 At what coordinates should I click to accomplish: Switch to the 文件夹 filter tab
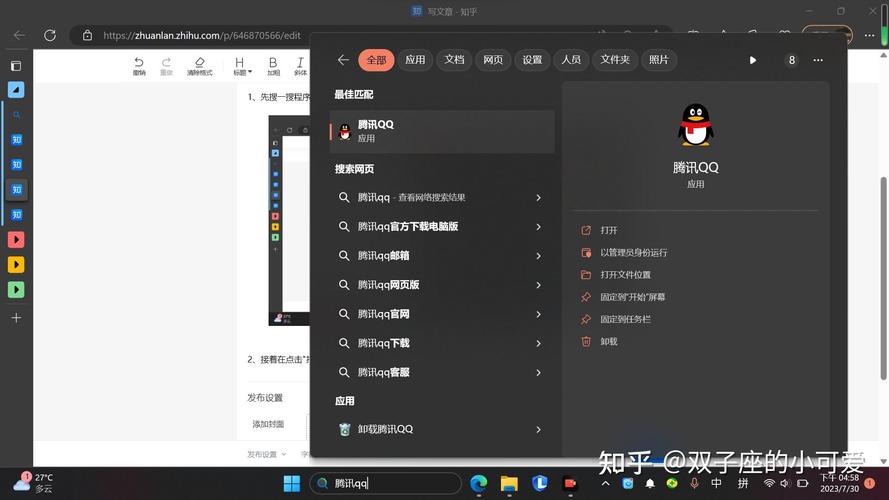[x=615, y=60]
